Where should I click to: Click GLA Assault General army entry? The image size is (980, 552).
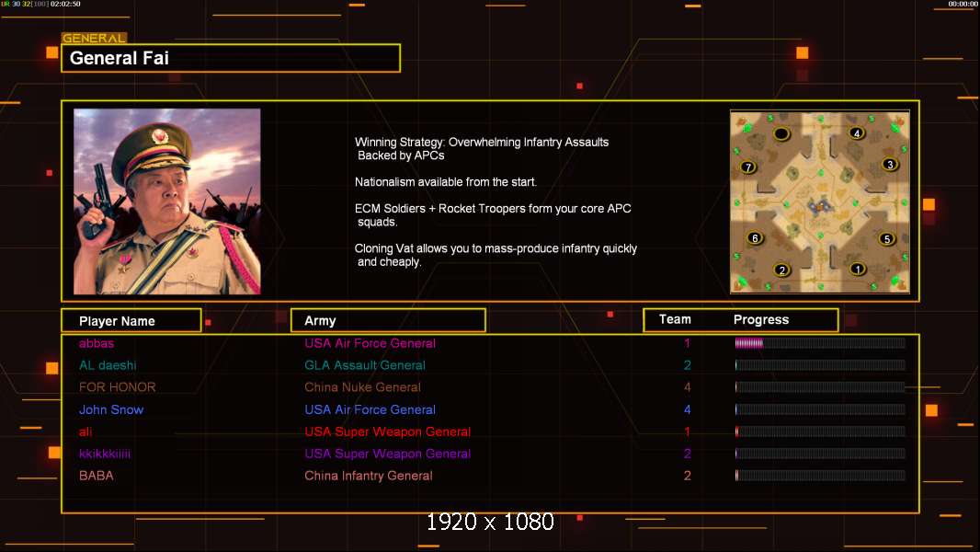(x=364, y=365)
